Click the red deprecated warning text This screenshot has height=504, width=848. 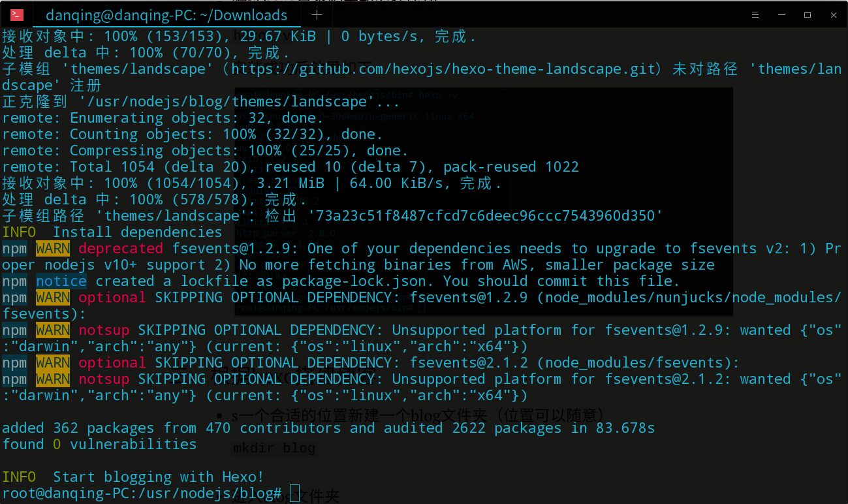click(121, 248)
